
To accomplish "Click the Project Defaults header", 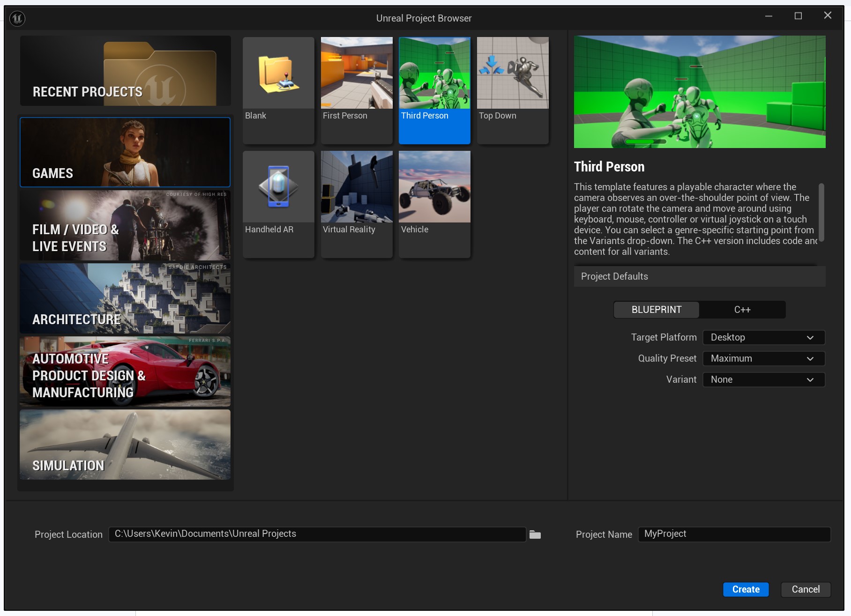I will click(700, 276).
